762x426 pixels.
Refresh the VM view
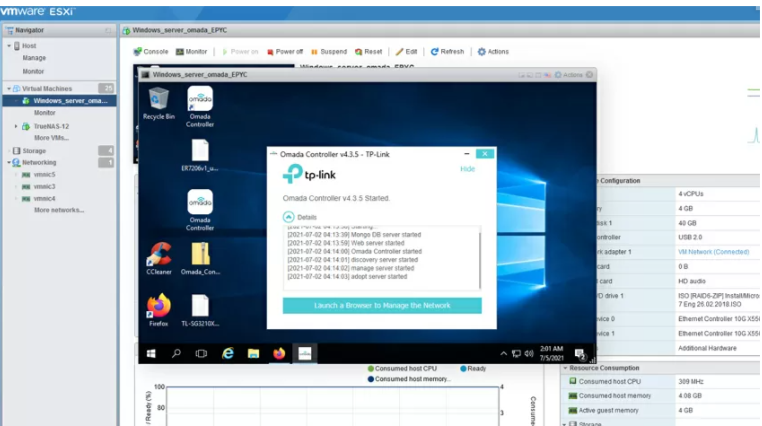pyautogui.click(x=447, y=51)
